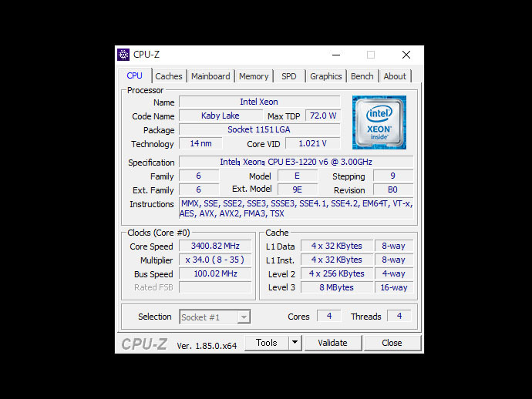Click the Revision value B0
Image resolution: width=532 pixels, height=399 pixels.
point(393,189)
